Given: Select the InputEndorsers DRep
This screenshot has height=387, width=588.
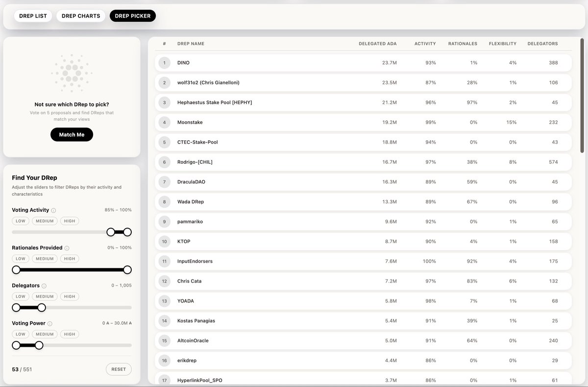Looking at the screenshot, I should 364,261.
